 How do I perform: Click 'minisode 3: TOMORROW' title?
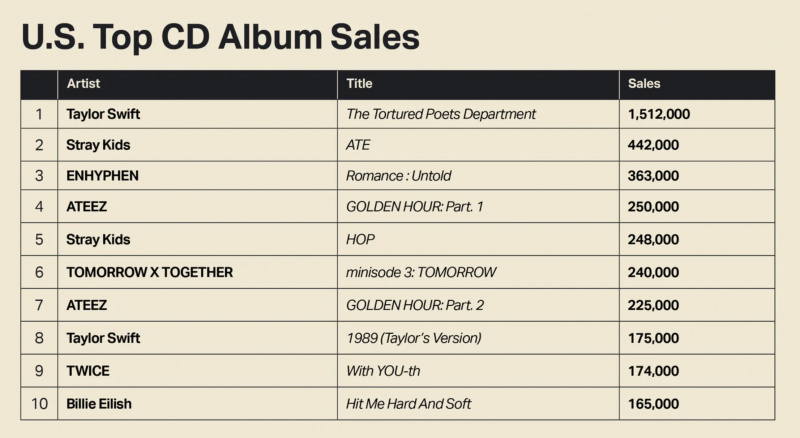click(x=421, y=272)
